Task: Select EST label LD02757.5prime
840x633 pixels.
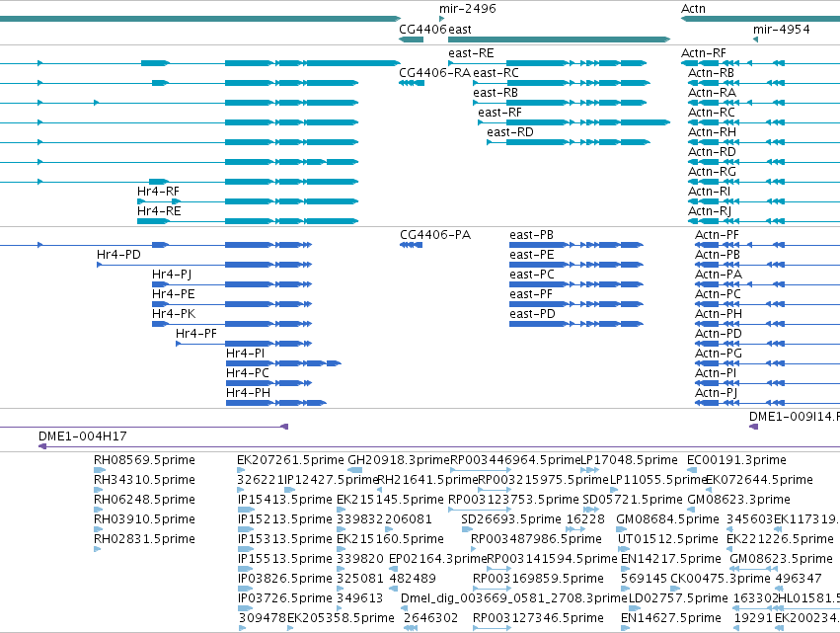Action: click(678, 598)
